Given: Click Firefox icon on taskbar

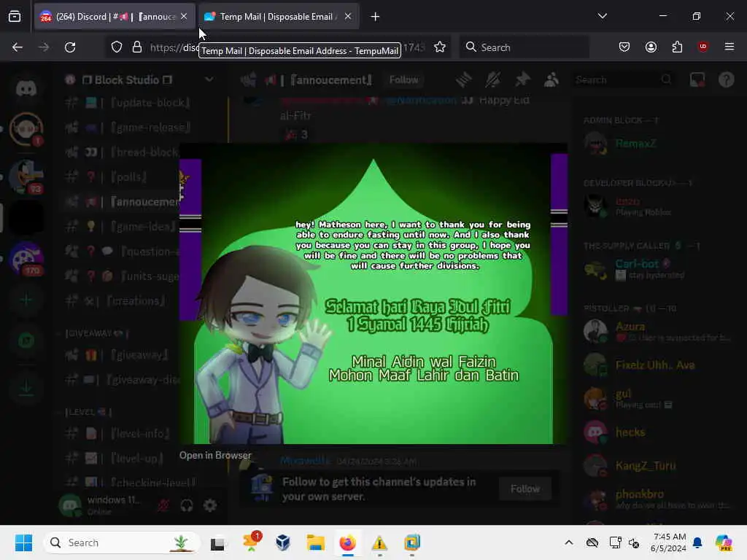Looking at the screenshot, I should [348, 542].
